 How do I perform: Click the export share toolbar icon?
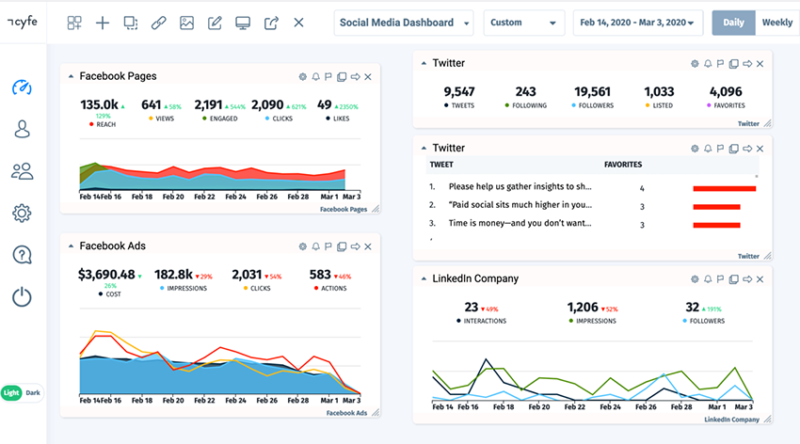tap(271, 22)
